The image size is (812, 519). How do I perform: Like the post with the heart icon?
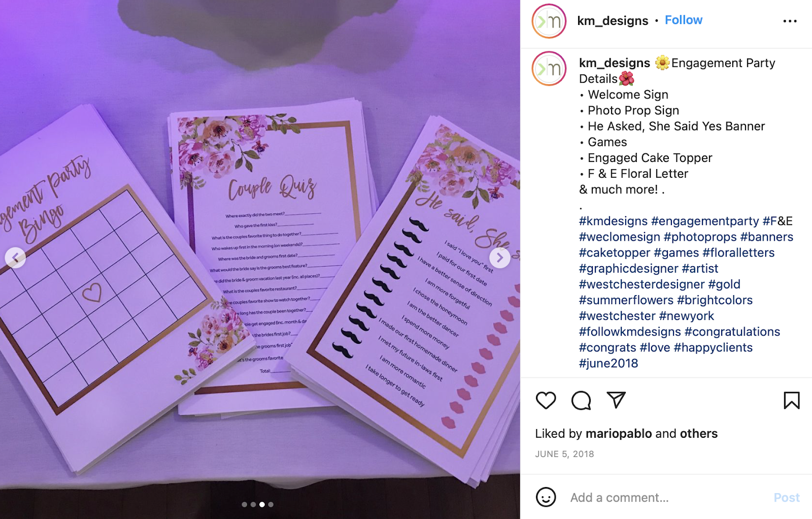tap(546, 400)
